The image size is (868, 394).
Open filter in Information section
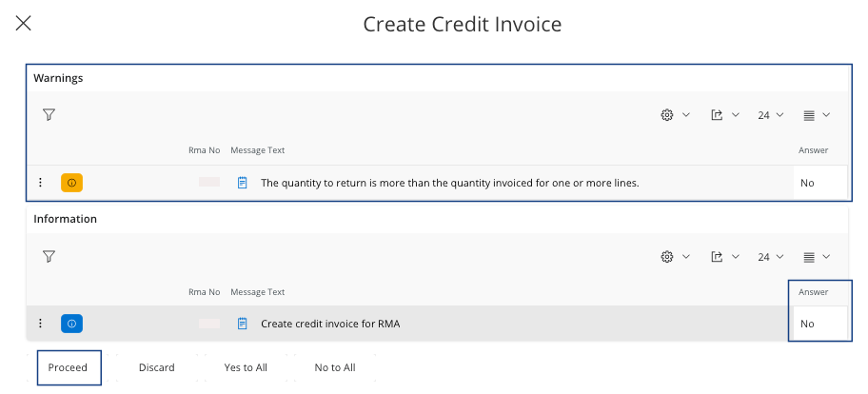49,256
